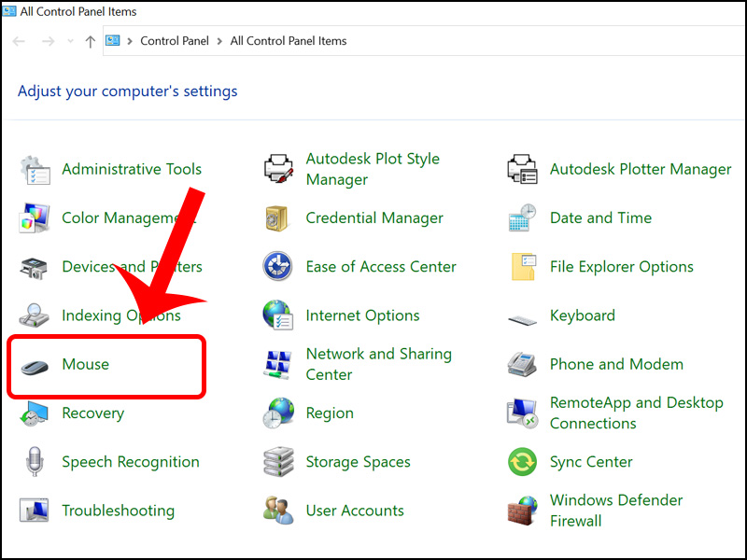Click the Speech Recognition microphone icon
The image size is (747, 560).
pos(35,462)
